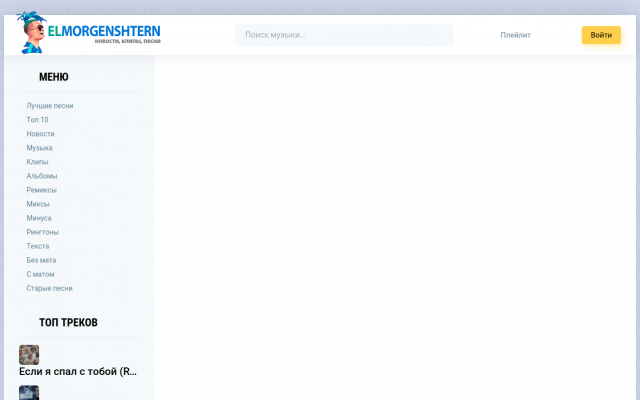Viewport: 640px width, 400px height.
Task: Choose Без мата in menu
Action: tap(41, 260)
